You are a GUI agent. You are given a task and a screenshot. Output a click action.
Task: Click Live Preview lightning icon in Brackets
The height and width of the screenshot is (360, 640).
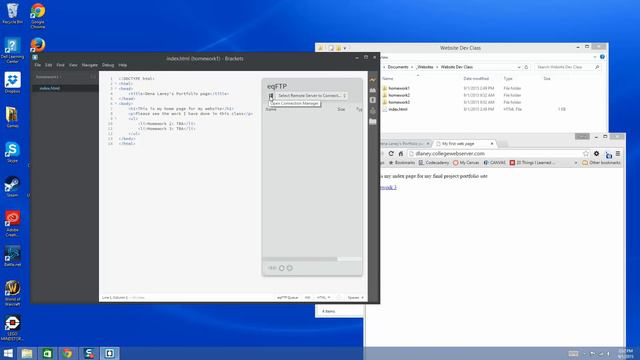coord(373,80)
